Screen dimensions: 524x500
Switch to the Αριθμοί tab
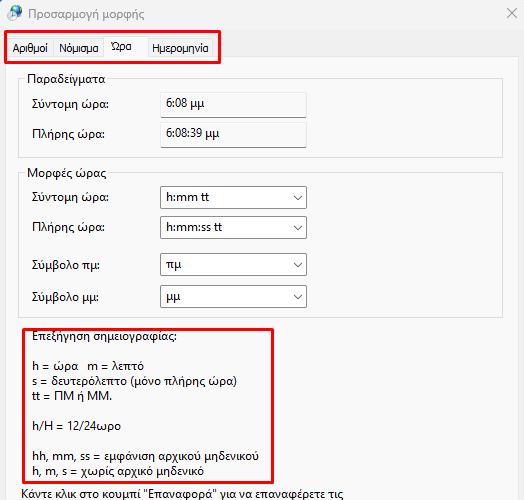(30, 48)
